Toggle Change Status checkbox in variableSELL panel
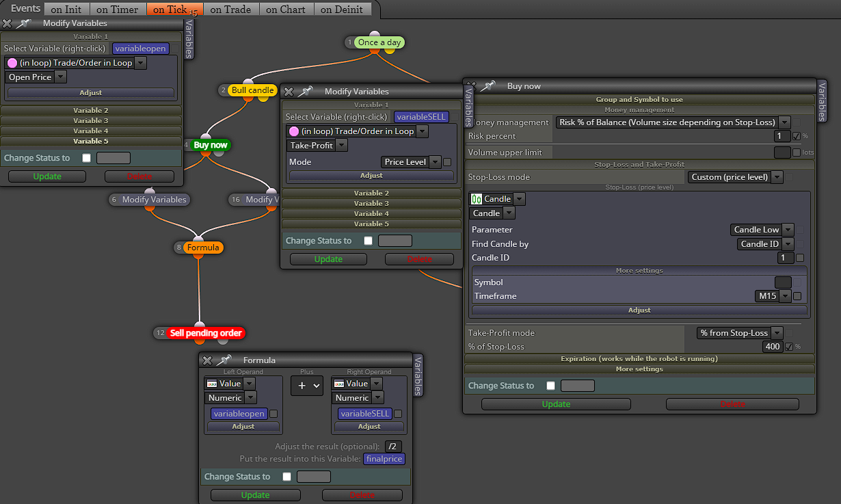841x504 pixels. [x=369, y=241]
